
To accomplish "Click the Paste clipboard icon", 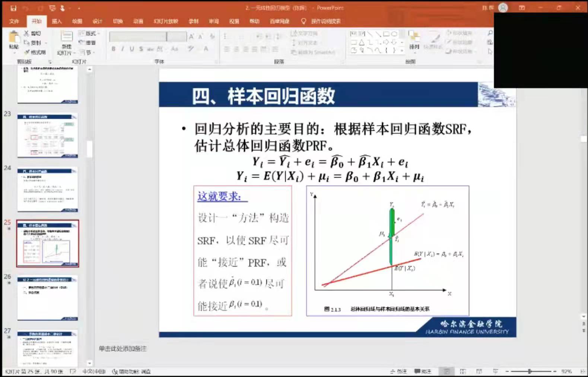I will point(14,39).
